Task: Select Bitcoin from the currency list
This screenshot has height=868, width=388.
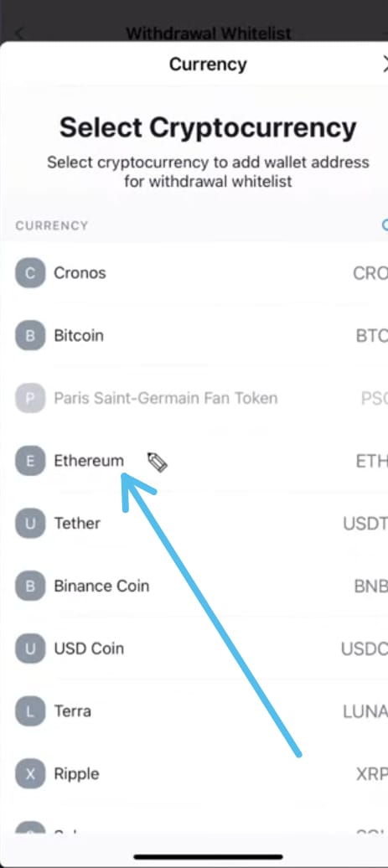Action: (x=194, y=335)
